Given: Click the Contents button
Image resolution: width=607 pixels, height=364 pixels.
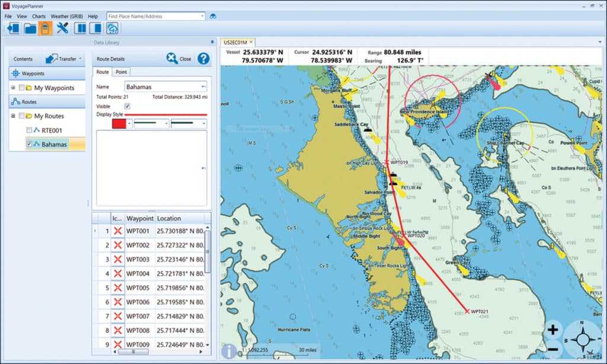Looking at the screenshot, I should pyautogui.click(x=23, y=59).
